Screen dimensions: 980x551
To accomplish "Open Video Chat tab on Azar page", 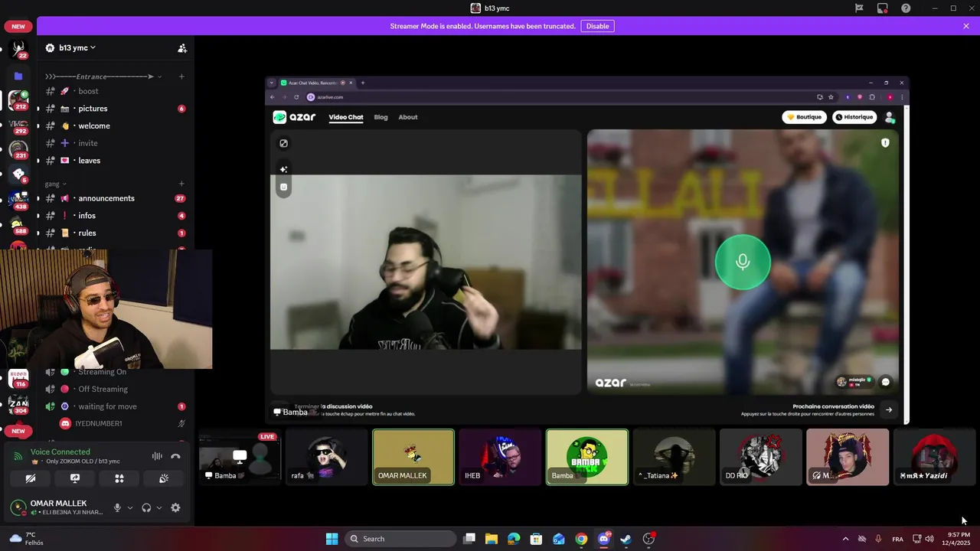I will point(346,117).
